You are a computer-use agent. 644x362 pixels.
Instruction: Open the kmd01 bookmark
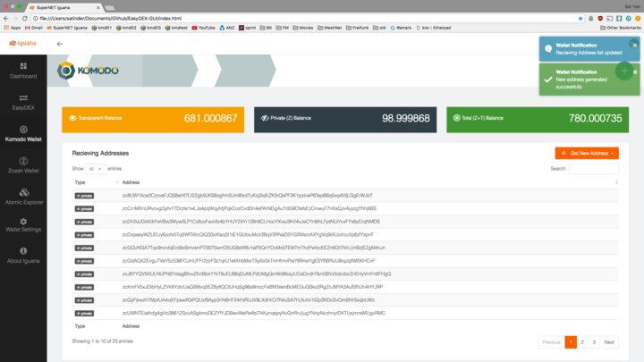pos(101,28)
